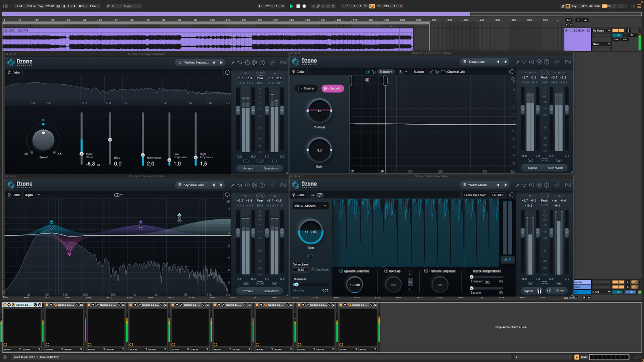This screenshot has height=362, width=644.
Task: Click the pencil edit icon beside Warm Master preset
Action: pos(517,185)
